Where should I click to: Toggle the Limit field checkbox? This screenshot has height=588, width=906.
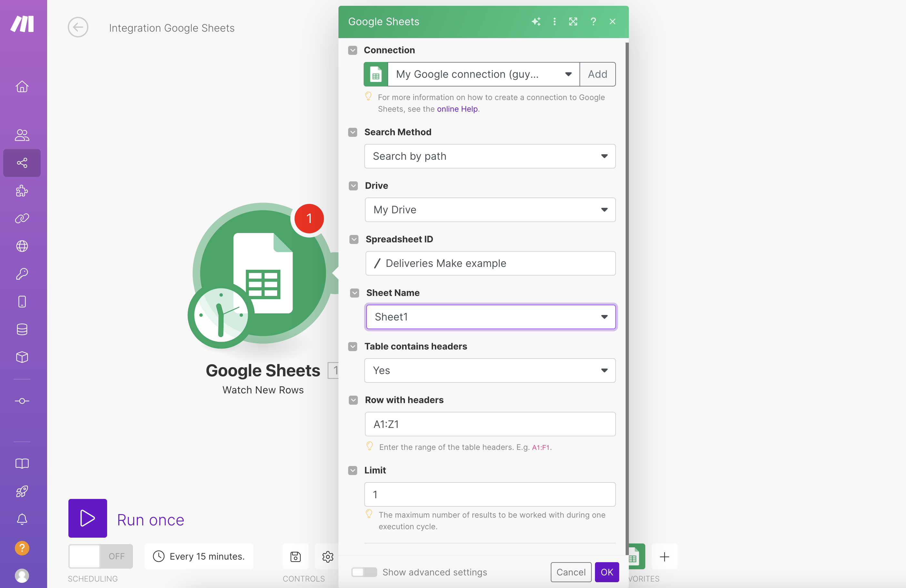click(353, 470)
